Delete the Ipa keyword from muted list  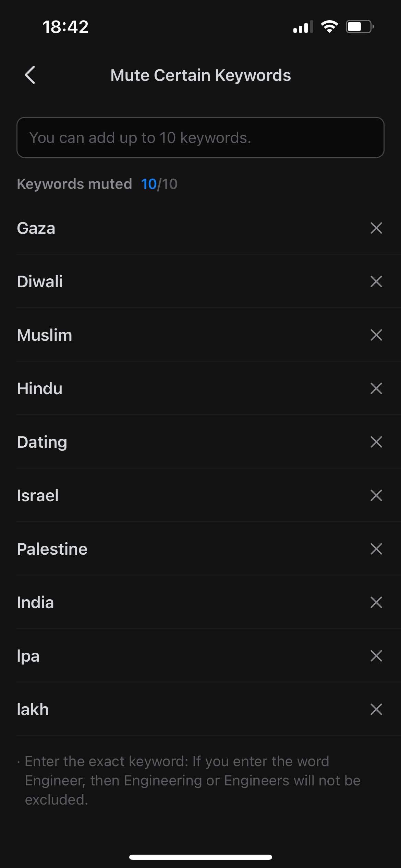point(376,656)
